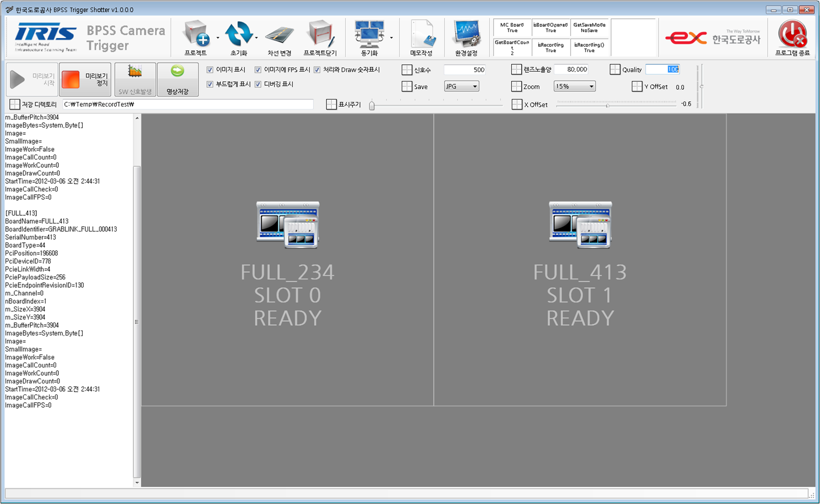Image resolution: width=820 pixels, height=504 pixels.
Task: Click the isRecording() True status cell
Action: pyautogui.click(x=589, y=47)
